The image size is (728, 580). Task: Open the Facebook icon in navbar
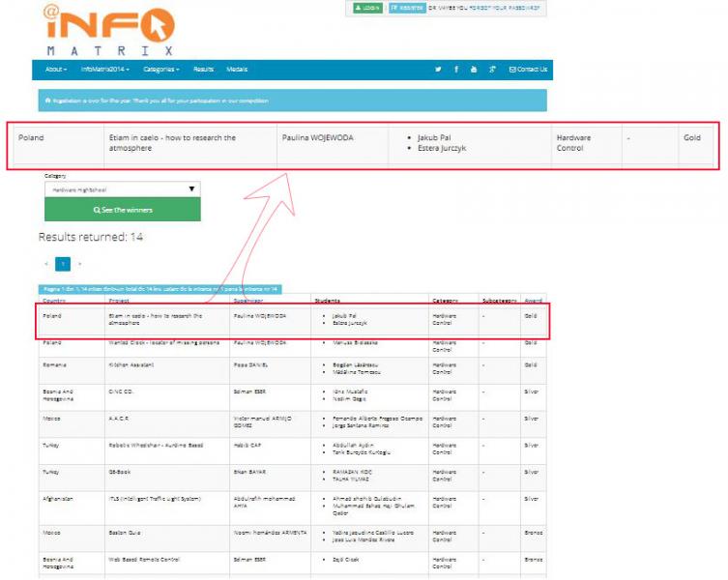(x=456, y=70)
